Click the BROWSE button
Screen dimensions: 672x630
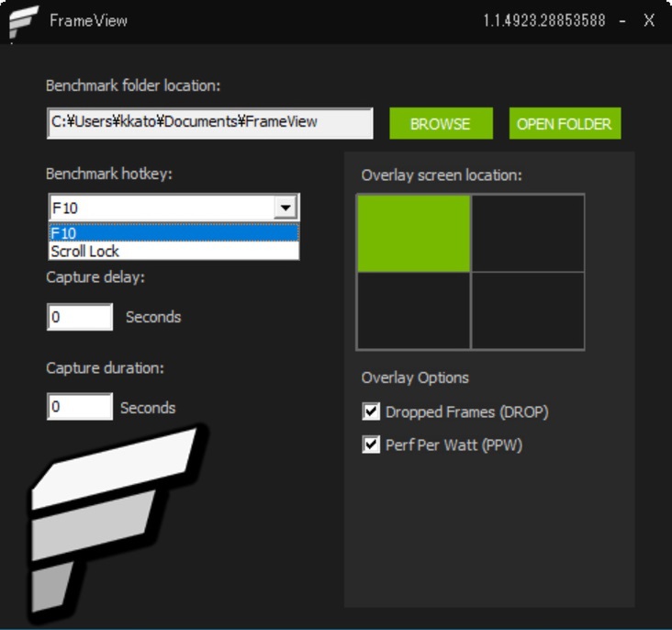click(441, 123)
